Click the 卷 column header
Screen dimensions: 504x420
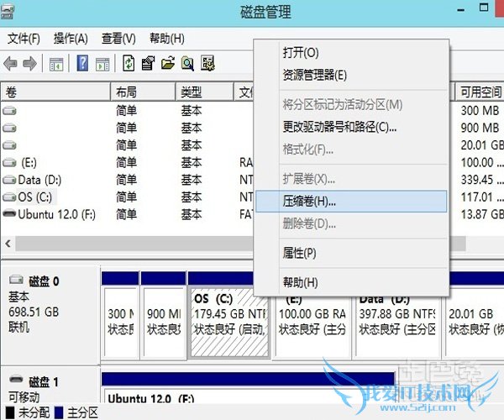point(55,92)
